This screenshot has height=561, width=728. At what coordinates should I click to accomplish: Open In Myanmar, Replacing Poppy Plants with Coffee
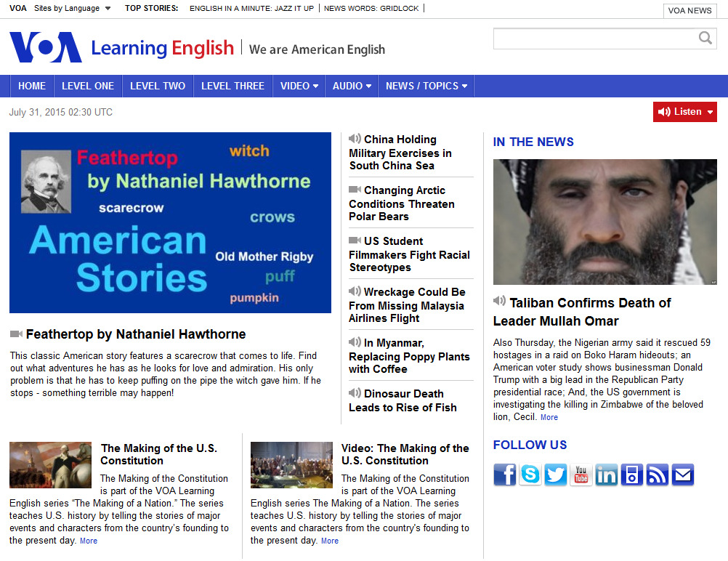point(409,356)
